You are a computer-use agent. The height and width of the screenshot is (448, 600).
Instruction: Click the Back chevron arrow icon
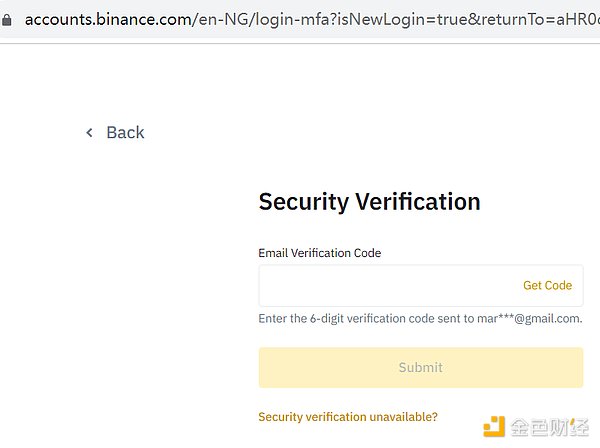89,133
